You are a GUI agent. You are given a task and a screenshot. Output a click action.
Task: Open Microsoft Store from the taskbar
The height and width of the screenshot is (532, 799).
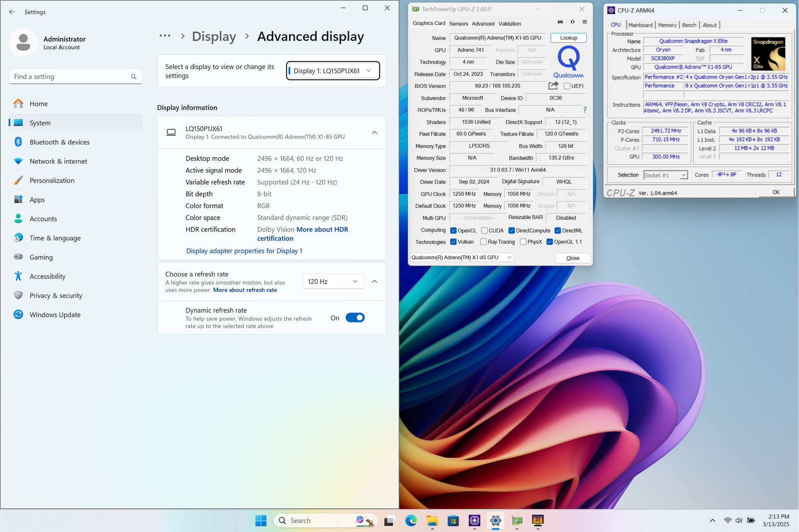click(x=453, y=521)
